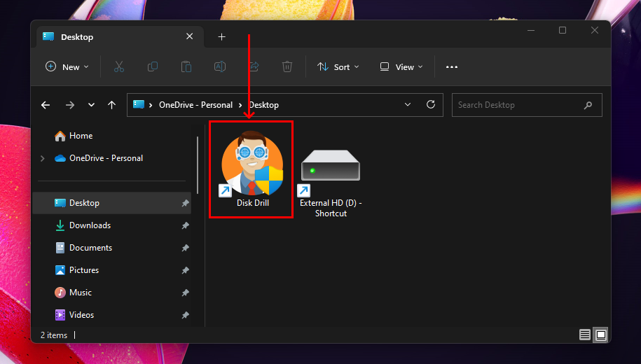Open the Disk Drill shortcut

(x=252, y=169)
